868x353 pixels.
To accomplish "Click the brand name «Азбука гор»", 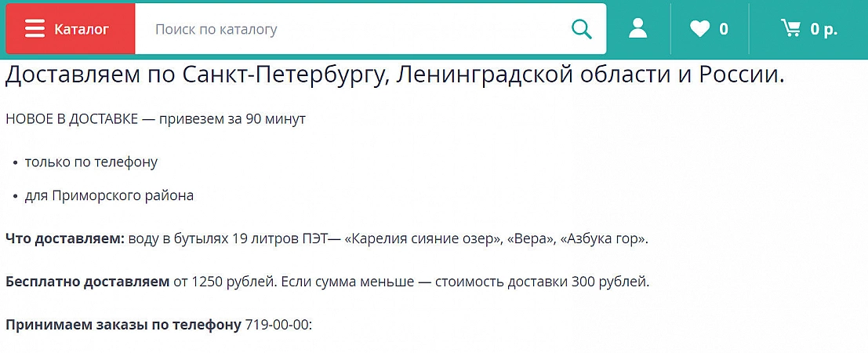I will tap(603, 238).
